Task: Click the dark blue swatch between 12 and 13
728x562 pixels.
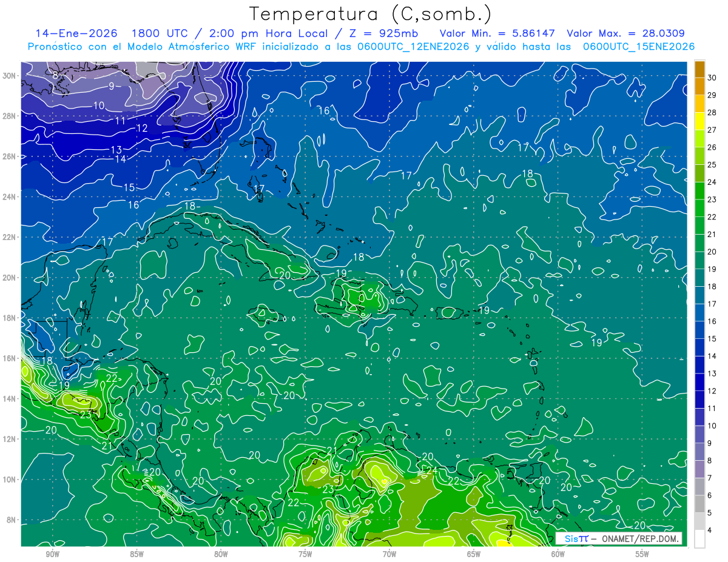Action: (x=699, y=382)
